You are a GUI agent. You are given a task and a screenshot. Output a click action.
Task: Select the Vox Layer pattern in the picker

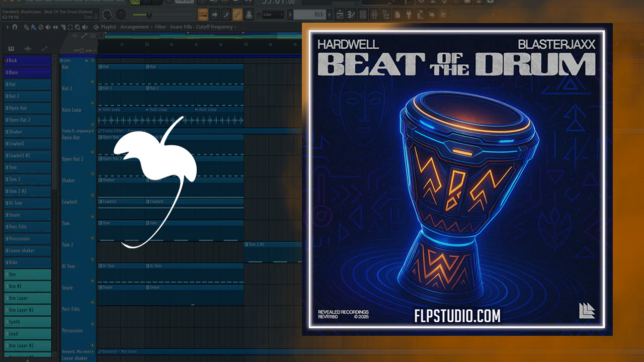tap(28, 298)
